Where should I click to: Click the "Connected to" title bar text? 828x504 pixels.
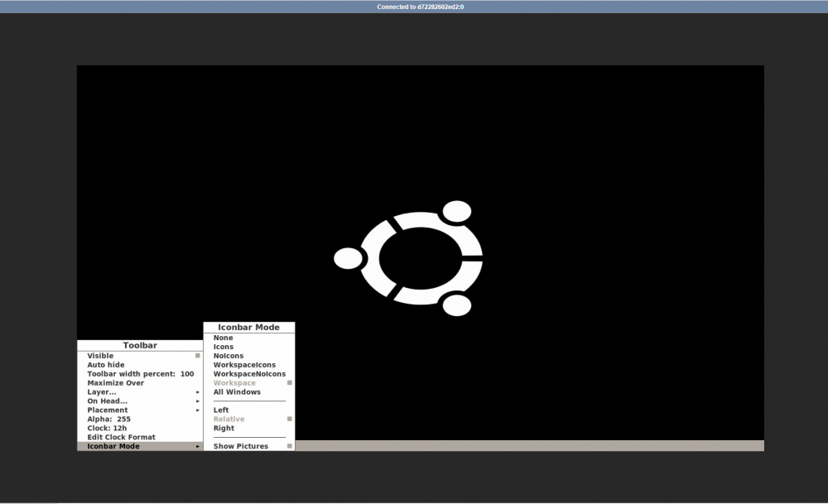click(x=421, y=7)
